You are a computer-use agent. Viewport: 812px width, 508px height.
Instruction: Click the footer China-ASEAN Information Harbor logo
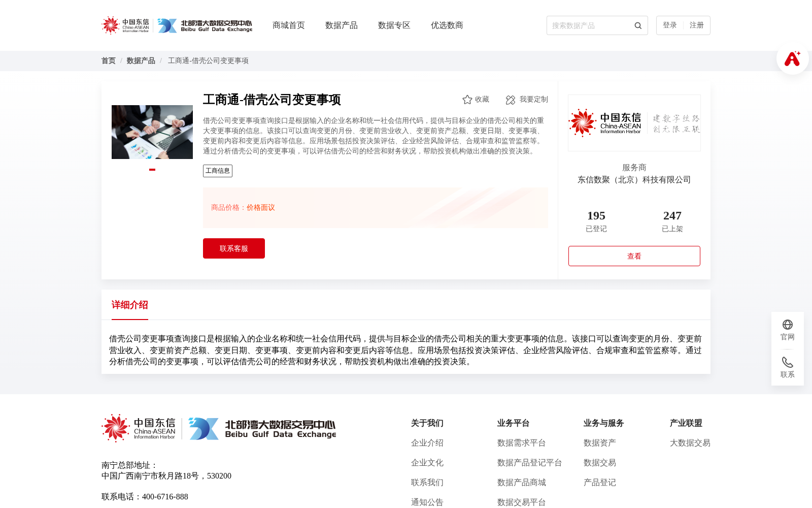(139, 428)
